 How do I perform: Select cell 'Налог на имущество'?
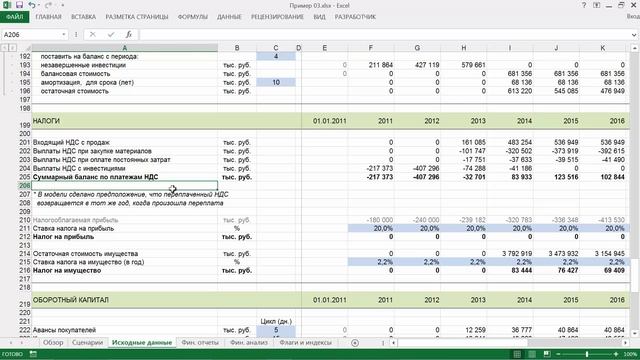pyautogui.click(x=124, y=271)
